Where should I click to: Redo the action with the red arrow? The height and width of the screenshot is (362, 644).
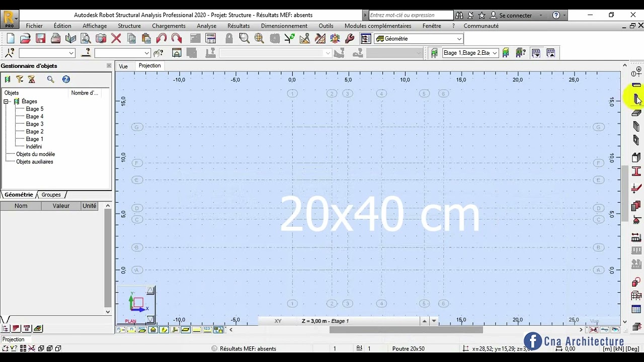click(x=177, y=39)
